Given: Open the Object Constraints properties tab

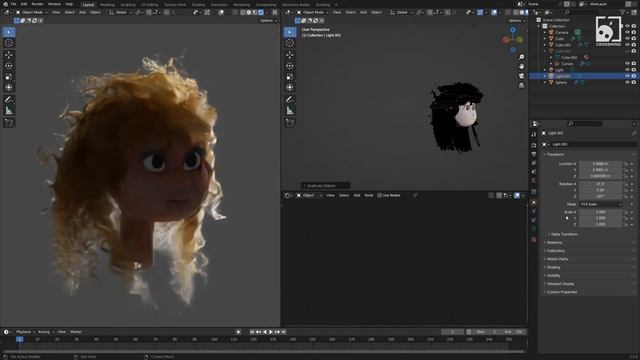Looking at the screenshot, I should (x=534, y=220).
